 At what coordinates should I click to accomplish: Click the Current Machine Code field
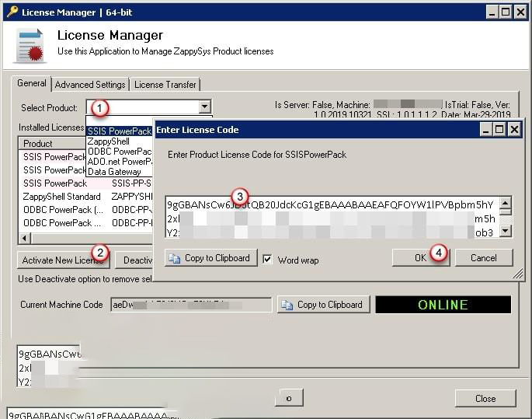(191, 305)
